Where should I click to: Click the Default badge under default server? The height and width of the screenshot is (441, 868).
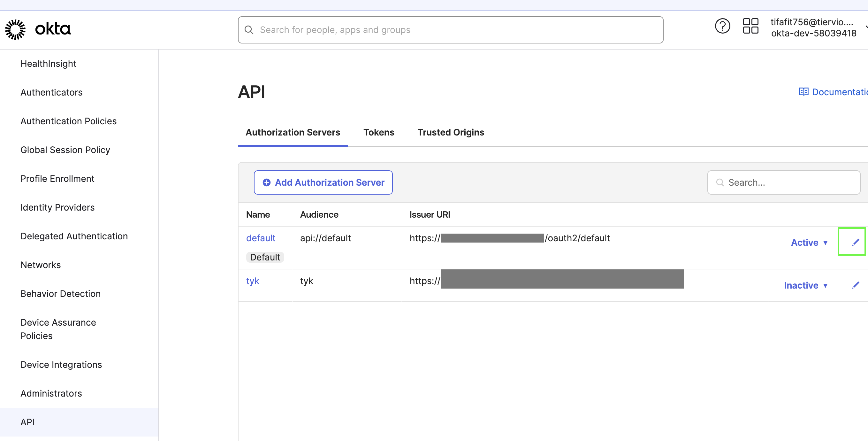click(x=265, y=257)
